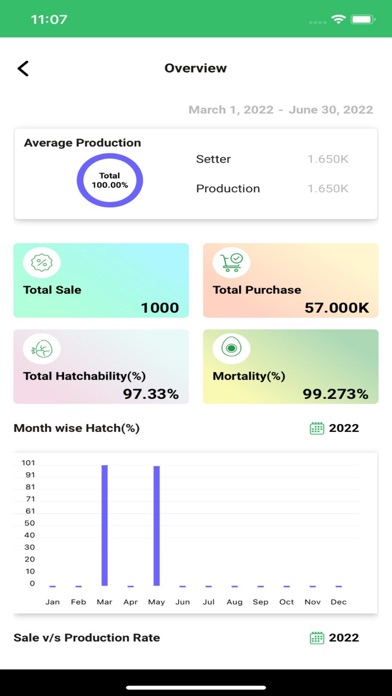Tap the Wi-Fi status icon
Viewport: 392px width, 696px height.
pyautogui.click(x=338, y=19)
